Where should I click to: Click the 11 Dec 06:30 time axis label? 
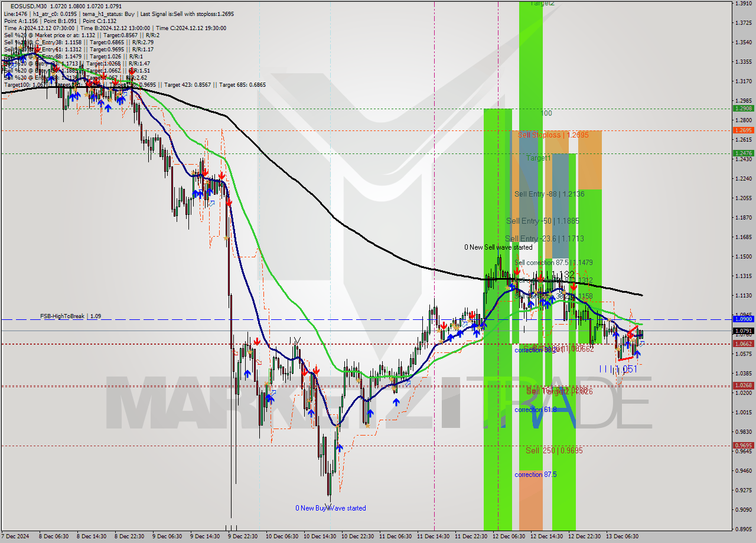pyautogui.click(x=395, y=537)
